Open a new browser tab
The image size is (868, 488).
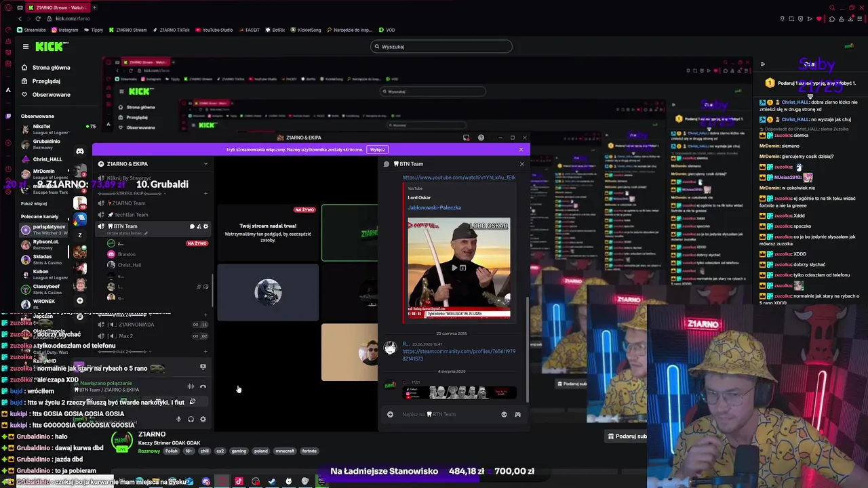[x=94, y=7]
